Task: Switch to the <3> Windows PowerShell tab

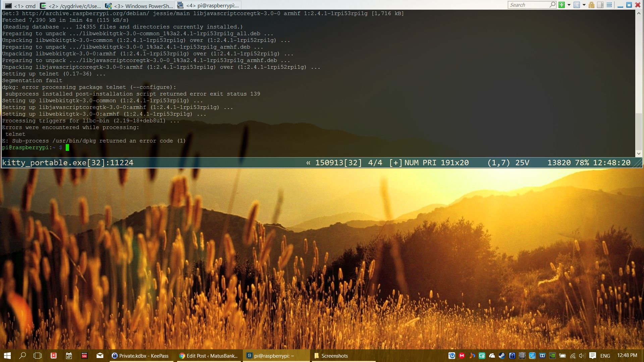Action: (139, 6)
